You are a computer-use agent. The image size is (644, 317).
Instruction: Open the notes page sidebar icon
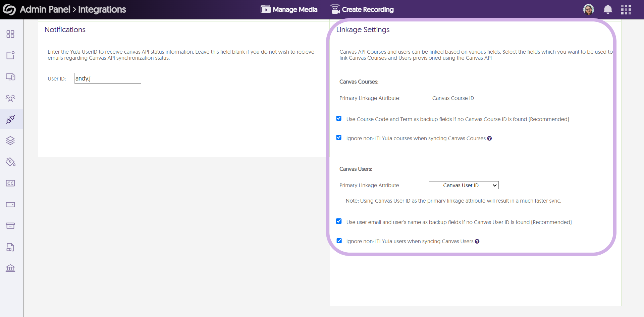10,55
